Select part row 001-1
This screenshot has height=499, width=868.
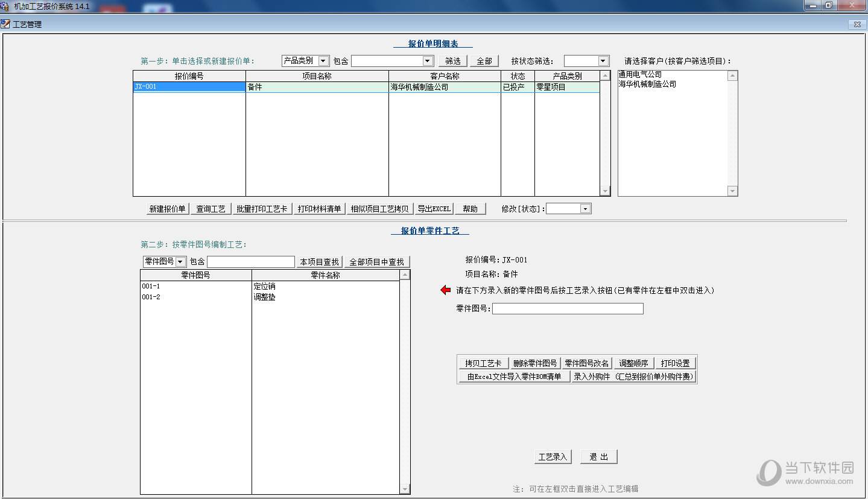click(196, 287)
